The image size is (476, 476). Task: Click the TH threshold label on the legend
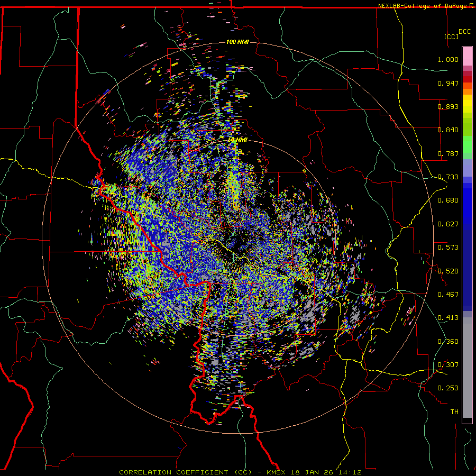point(454,412)
